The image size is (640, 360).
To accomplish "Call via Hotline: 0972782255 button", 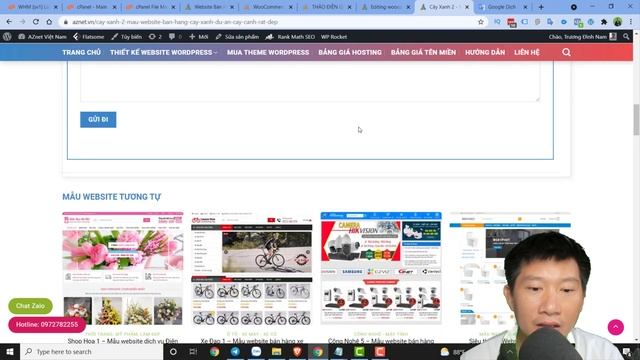I will (x=47, y=324).
